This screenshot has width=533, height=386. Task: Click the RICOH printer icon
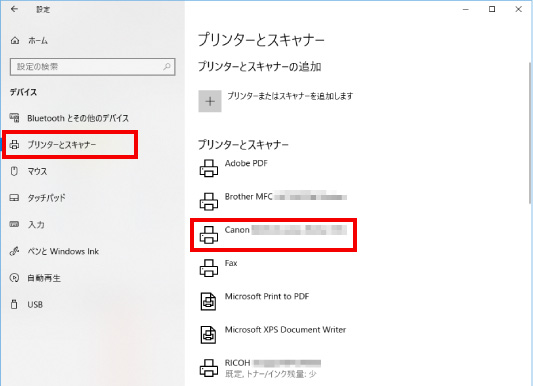208,368
